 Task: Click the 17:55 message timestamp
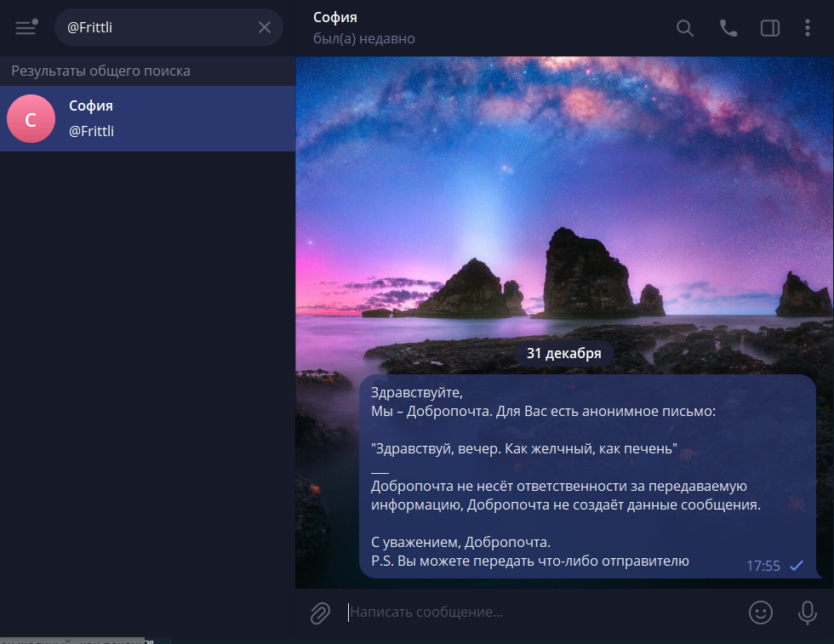click(x=763, y=566)
